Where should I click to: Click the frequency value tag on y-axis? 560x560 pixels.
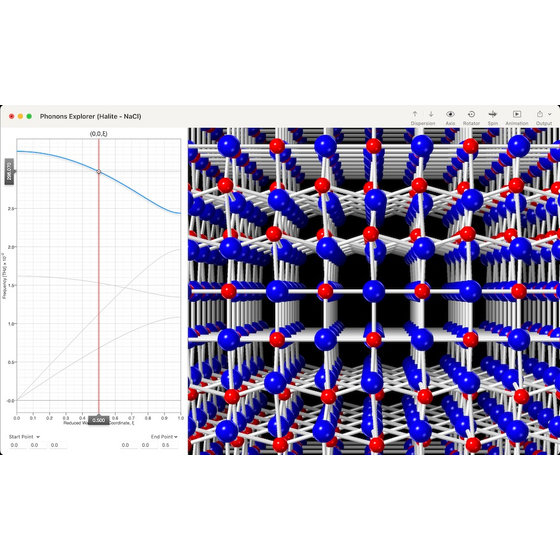tap(9, 172)
